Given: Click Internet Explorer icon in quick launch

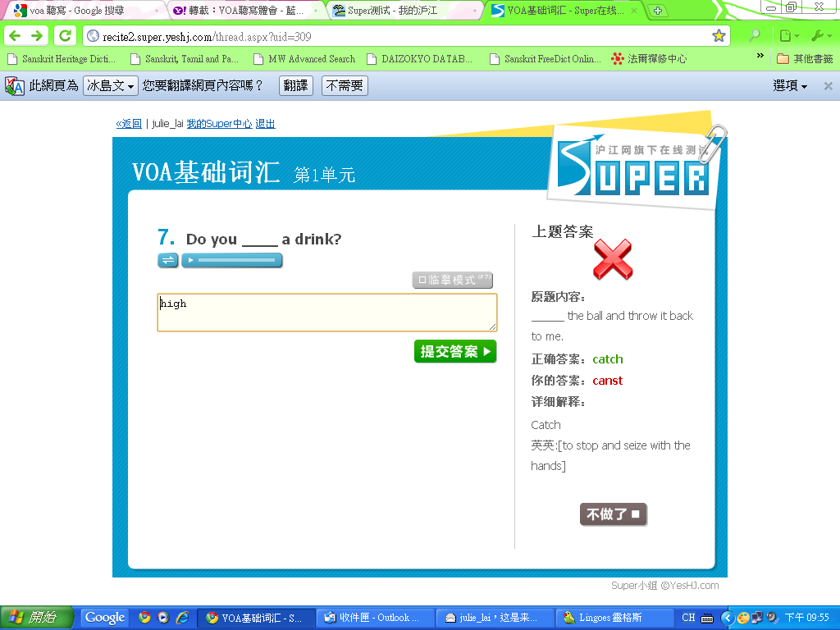Looking at the screenshot, I should coord(182,618).
